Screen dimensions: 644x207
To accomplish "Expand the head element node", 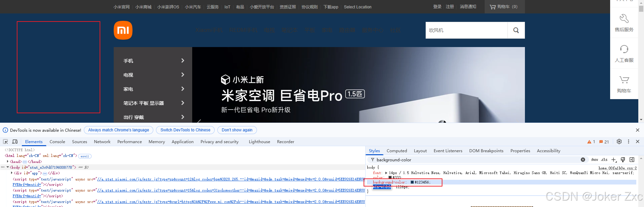I will [8, 161].
